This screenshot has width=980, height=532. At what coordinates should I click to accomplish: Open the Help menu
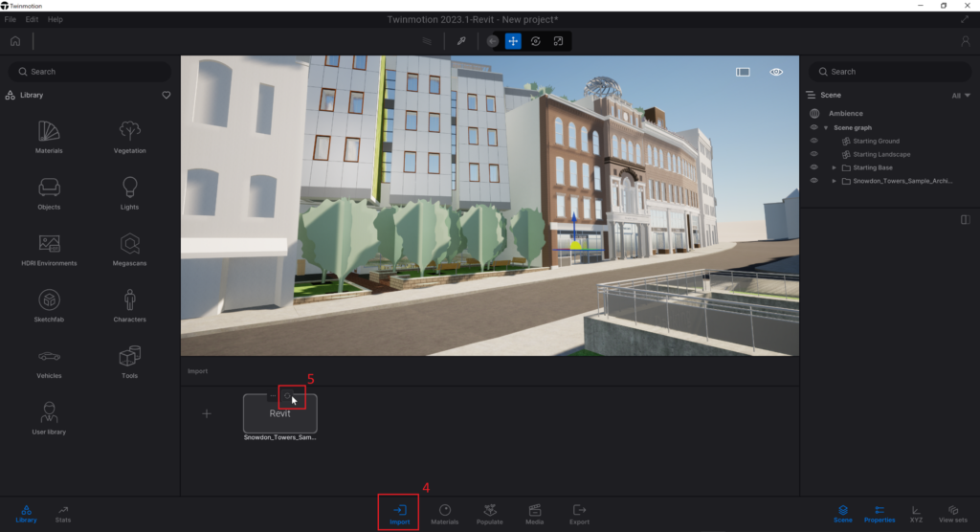point(55,19)
